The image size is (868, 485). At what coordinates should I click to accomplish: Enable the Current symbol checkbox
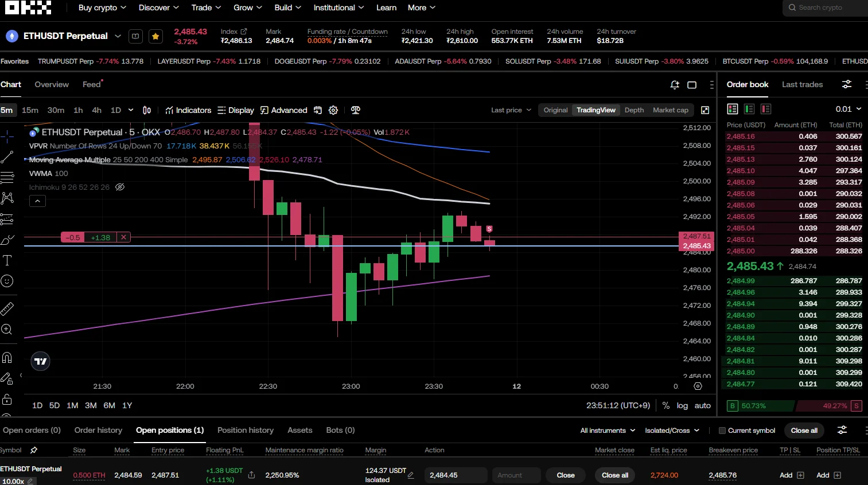coord(722,431)
